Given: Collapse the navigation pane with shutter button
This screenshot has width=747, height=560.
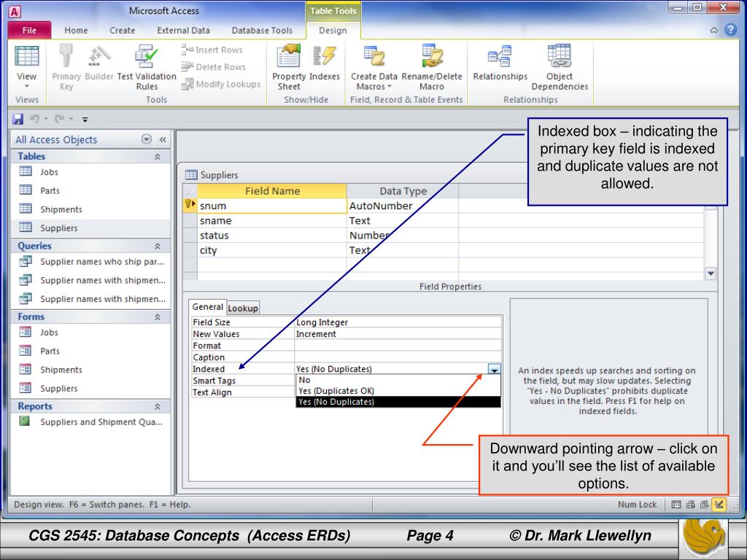Looking at the screenshot, I should (x=163, y=139).
